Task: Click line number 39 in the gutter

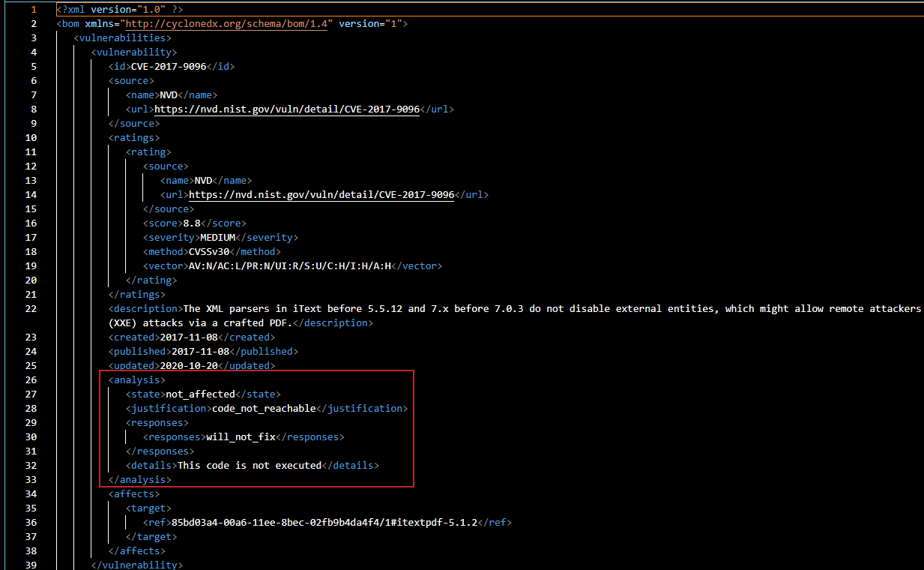Action: click(x=30, y=565)
